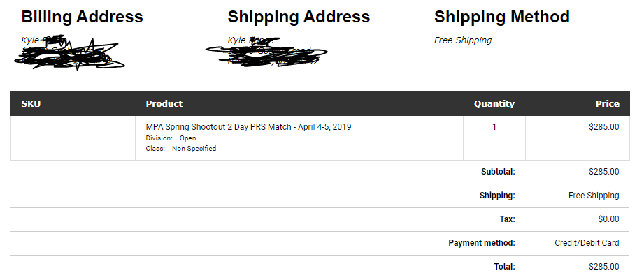
Task: Click the Class: Non-Specified detail
Action: tap(180, 149)
